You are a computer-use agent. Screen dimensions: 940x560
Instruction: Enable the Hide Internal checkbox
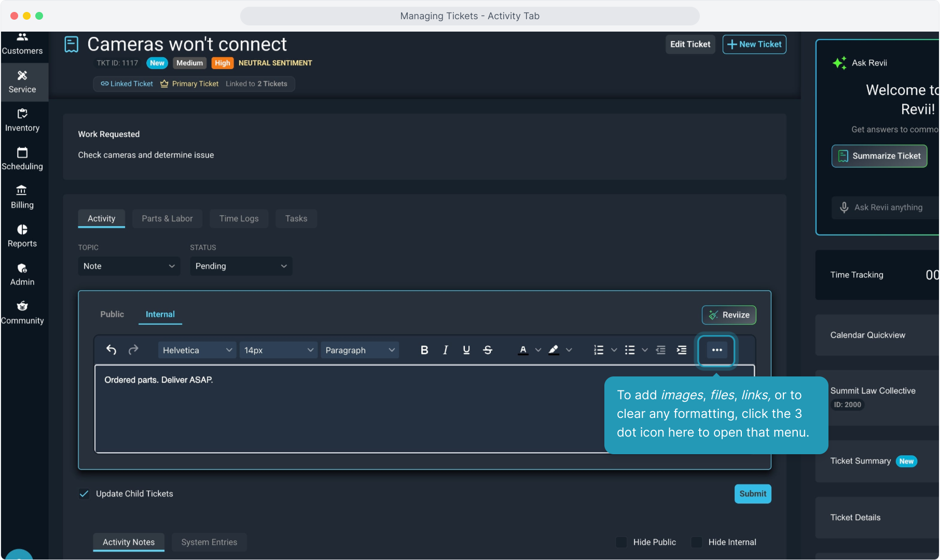[x=696, y=542]
